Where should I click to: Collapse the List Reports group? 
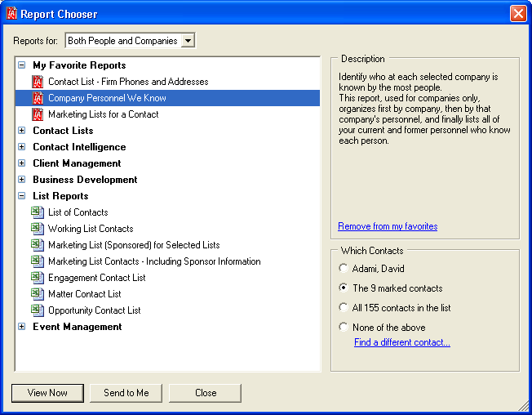pos(22,195)
